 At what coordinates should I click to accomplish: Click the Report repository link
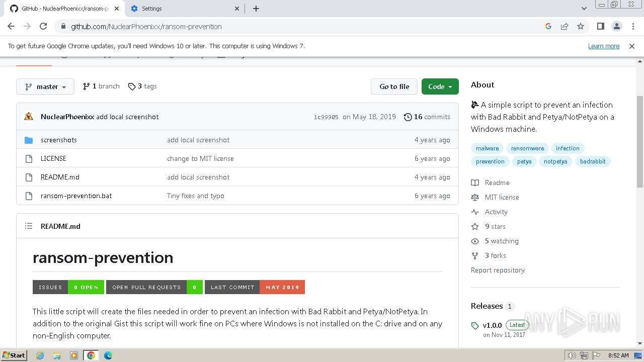click(498, 270)
